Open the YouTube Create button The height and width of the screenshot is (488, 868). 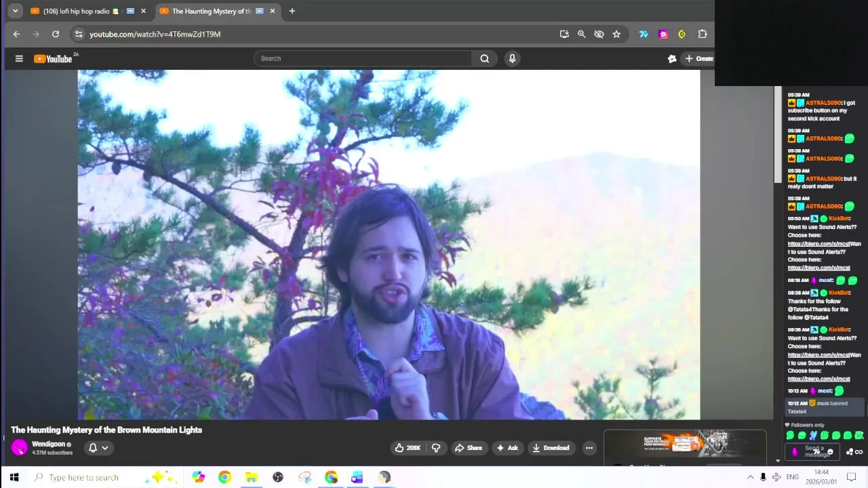[x=698, y=58]
